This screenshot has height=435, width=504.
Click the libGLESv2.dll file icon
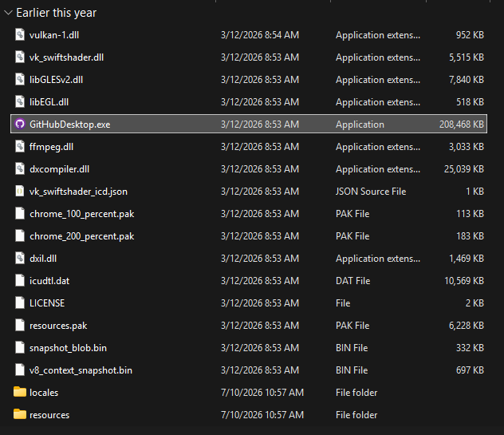click(x=20, y=80)
